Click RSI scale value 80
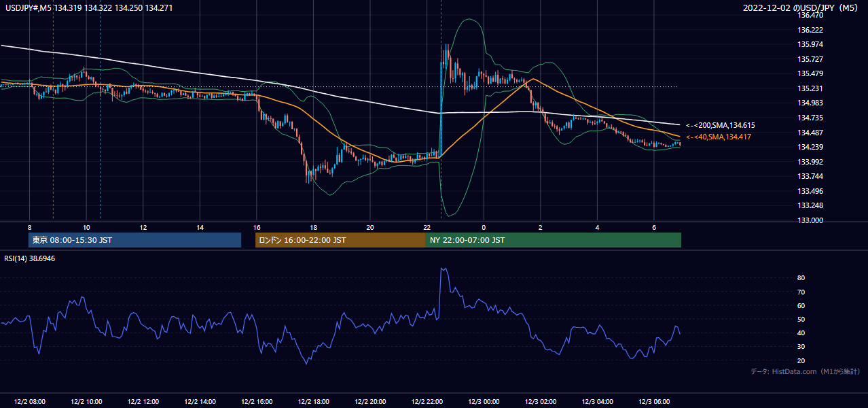 click(801, 278)
